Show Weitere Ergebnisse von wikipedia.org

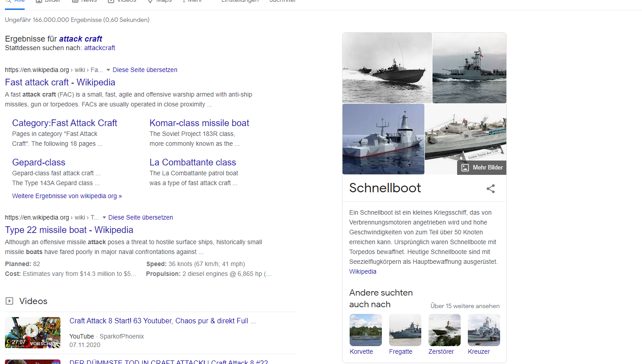click(67, 196)
